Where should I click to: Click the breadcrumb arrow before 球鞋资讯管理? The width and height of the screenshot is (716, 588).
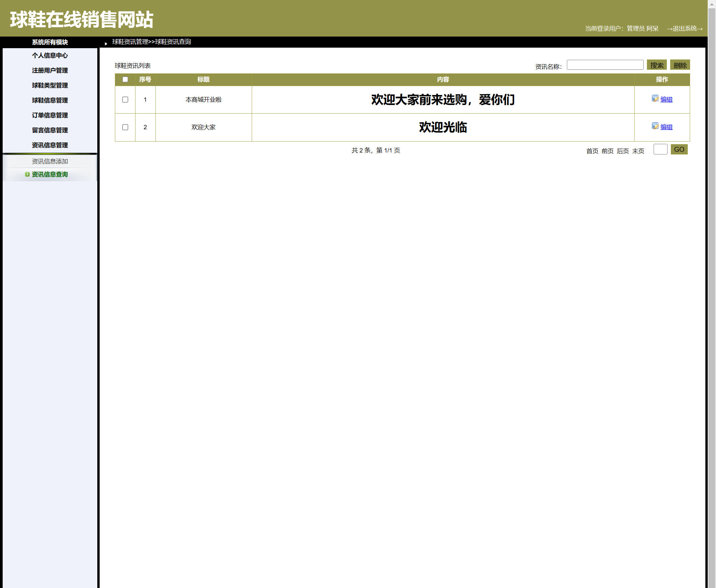(x=106, y=44)
